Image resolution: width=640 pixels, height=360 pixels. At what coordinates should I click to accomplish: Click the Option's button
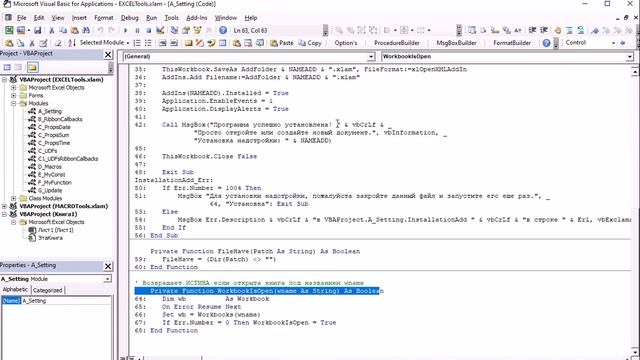(346, 43)
